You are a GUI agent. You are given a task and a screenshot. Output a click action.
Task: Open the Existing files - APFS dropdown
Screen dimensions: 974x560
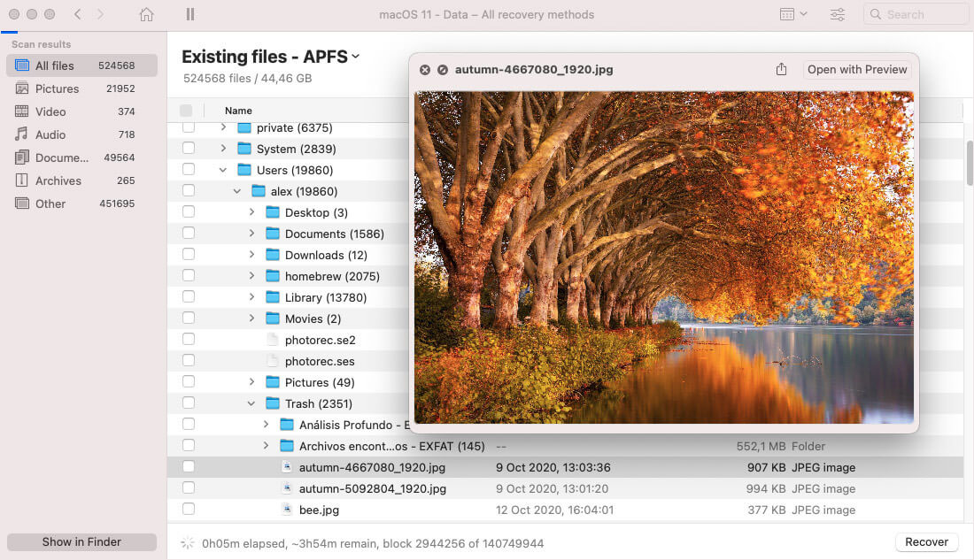(x=353, y=56)
